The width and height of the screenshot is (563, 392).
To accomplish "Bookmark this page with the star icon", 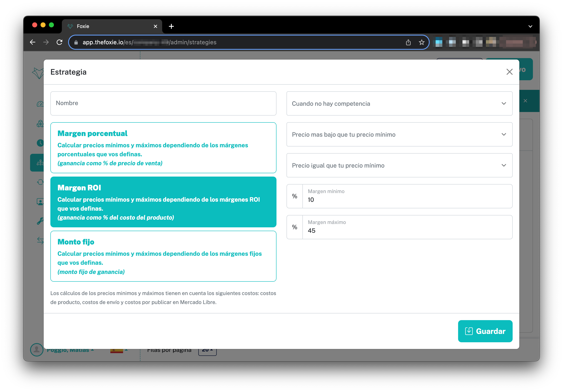I will tap(422, 42).
